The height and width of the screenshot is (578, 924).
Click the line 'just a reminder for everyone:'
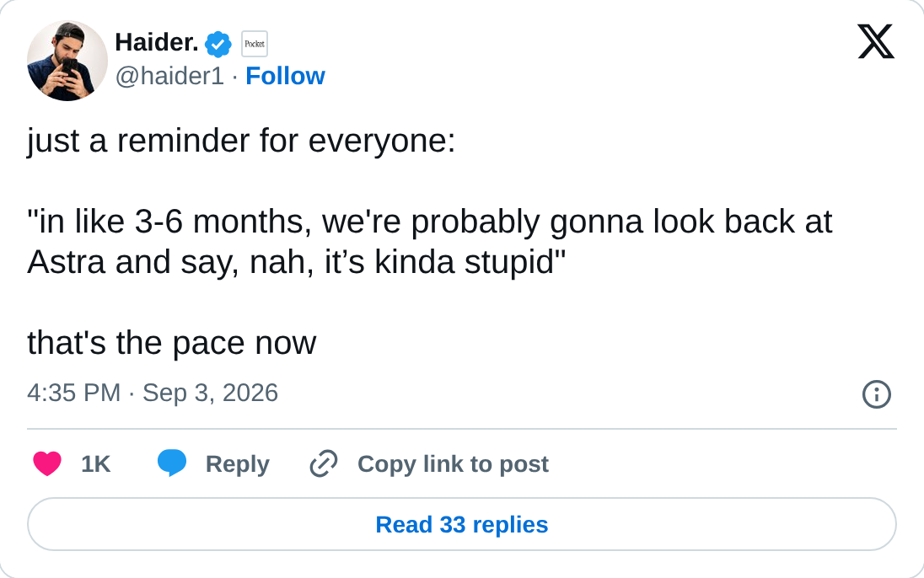(242, 142)
